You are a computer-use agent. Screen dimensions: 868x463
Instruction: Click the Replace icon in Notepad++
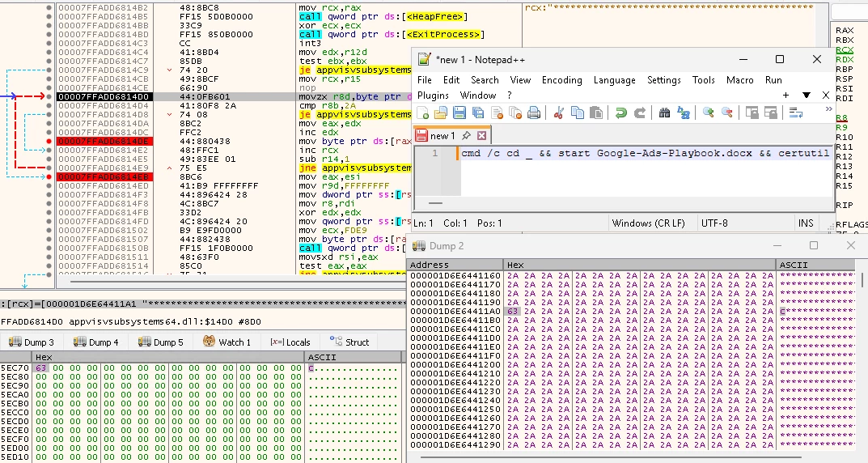(684, 113)
